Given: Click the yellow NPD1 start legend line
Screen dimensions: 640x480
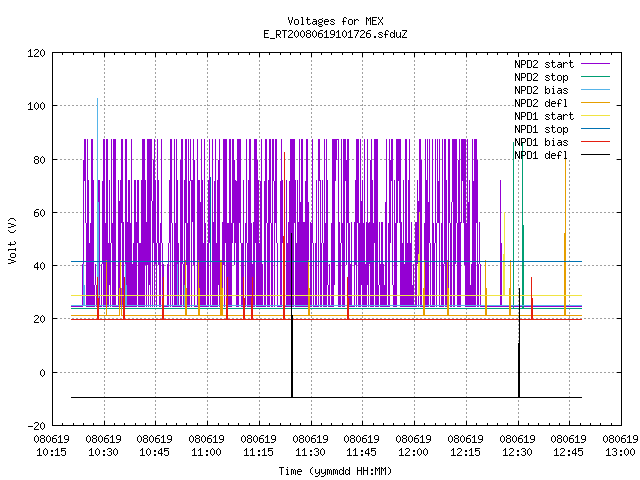Looking at the screenshot, I should pos(596,116).
